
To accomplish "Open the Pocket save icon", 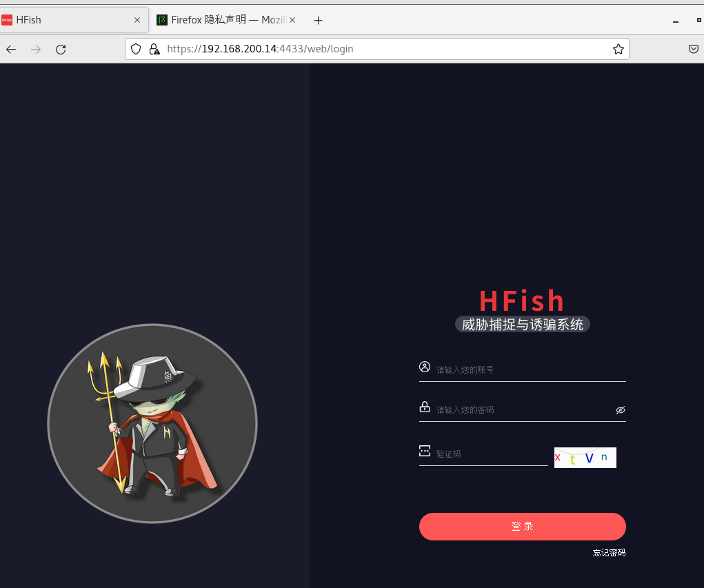I will [693, 49].
